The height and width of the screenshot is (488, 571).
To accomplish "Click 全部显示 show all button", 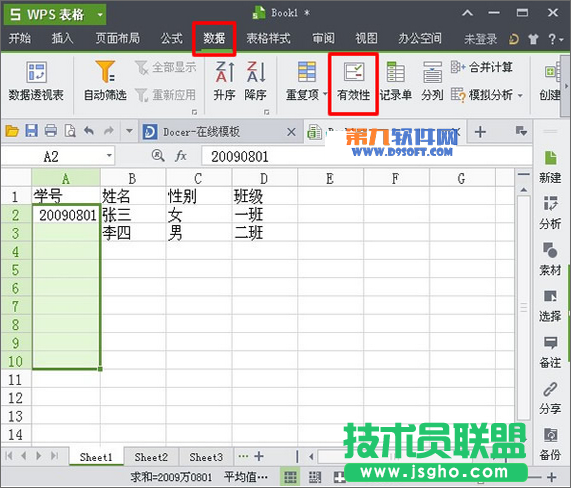I will (166, 67).
